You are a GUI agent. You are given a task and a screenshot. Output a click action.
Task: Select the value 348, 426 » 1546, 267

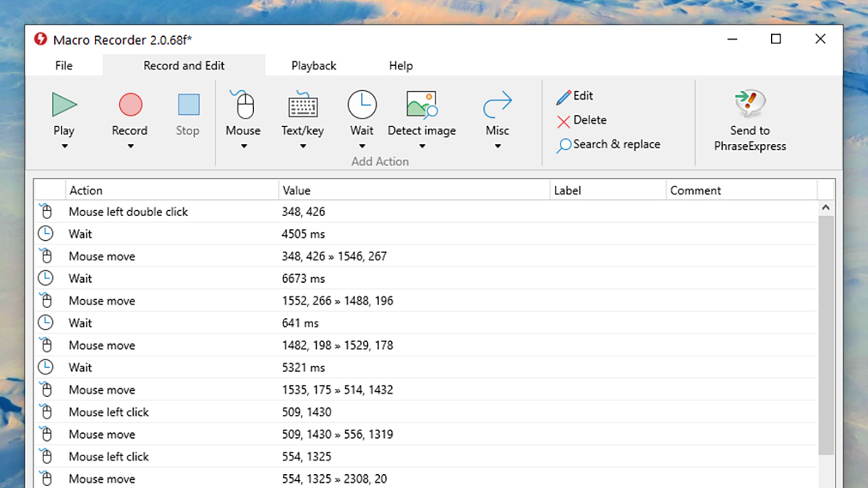334,257
